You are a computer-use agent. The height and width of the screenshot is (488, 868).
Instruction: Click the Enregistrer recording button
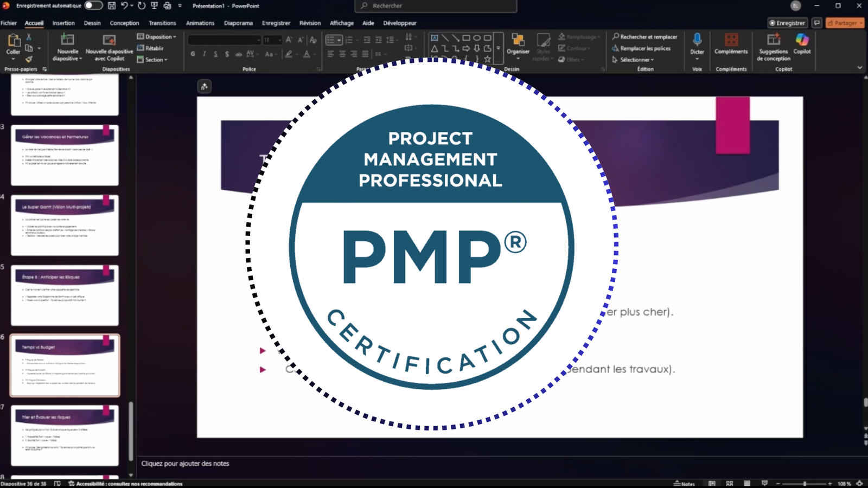tap(787, 23)
